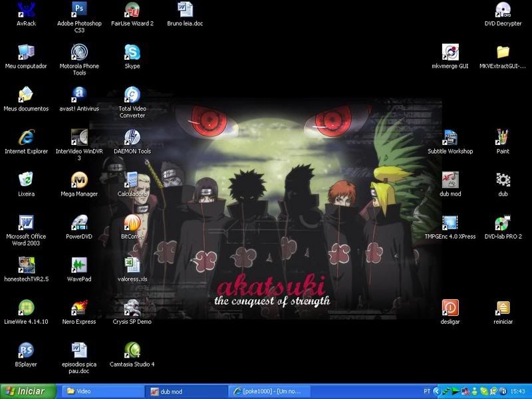
Task: Select the Subtitle Workshop icon
Action: pos(450,138)
